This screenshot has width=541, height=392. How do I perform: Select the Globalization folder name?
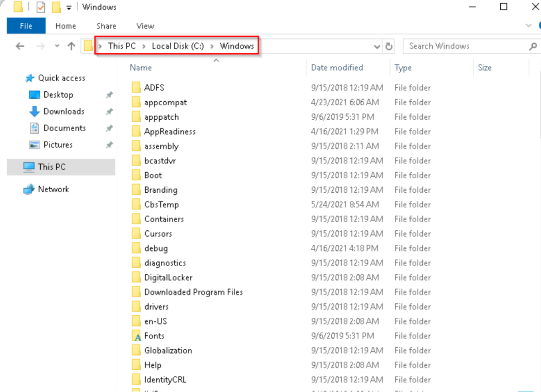tap(168, 350)
